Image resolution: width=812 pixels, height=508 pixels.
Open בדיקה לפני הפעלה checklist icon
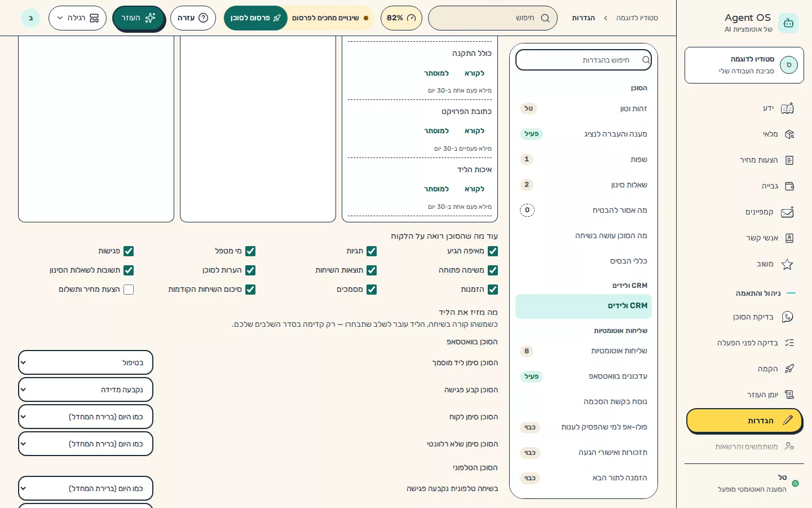click(x=789, y=343)
